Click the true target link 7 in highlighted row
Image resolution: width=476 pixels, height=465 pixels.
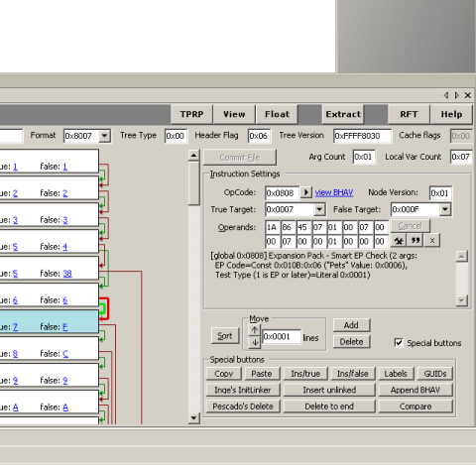pos(15,327)
